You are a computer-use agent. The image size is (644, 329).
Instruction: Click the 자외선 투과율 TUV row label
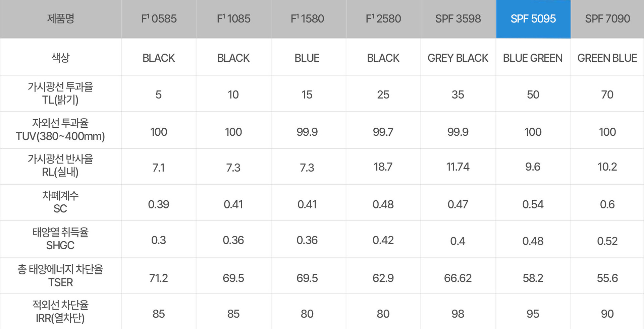(x=61, y=130)
